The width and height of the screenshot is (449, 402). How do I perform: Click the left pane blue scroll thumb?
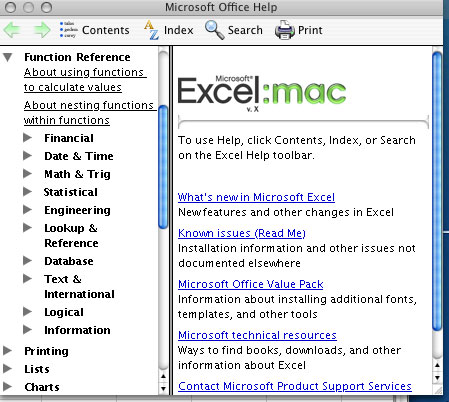click(163, 167)
